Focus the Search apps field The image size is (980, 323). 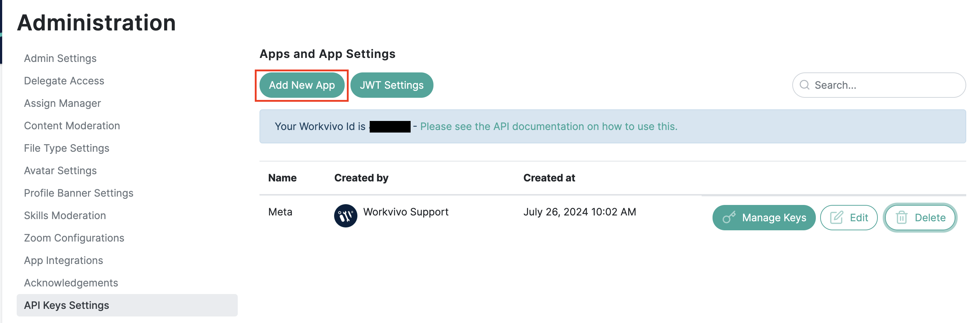[879, 85]
